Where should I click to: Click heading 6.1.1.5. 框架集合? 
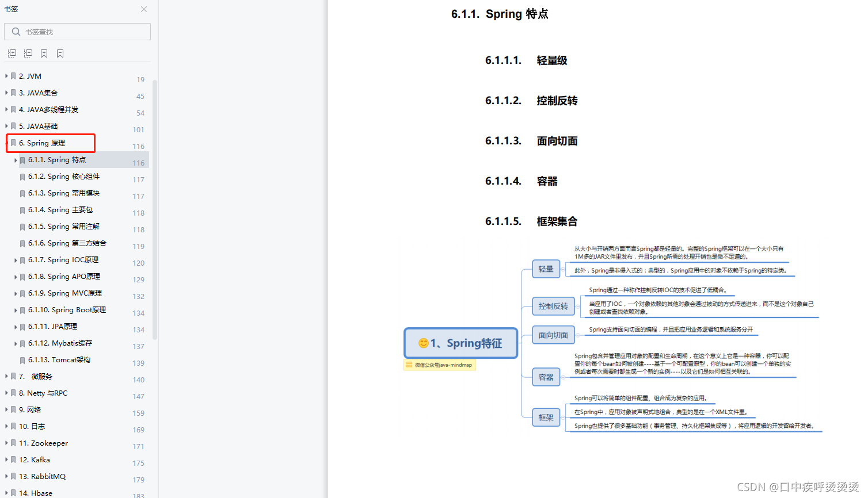(531, 221)
